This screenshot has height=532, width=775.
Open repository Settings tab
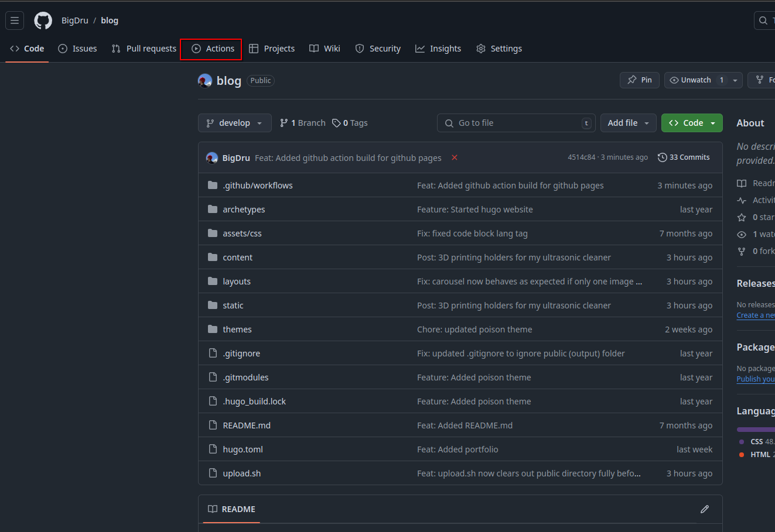[x=499, y=49]
